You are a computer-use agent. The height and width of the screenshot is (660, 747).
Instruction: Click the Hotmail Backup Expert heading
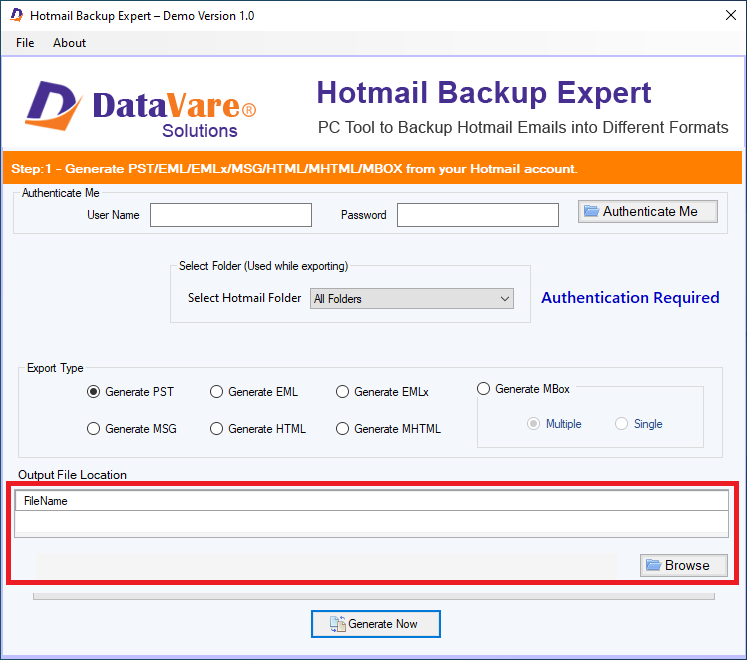[x=484, y=92]
